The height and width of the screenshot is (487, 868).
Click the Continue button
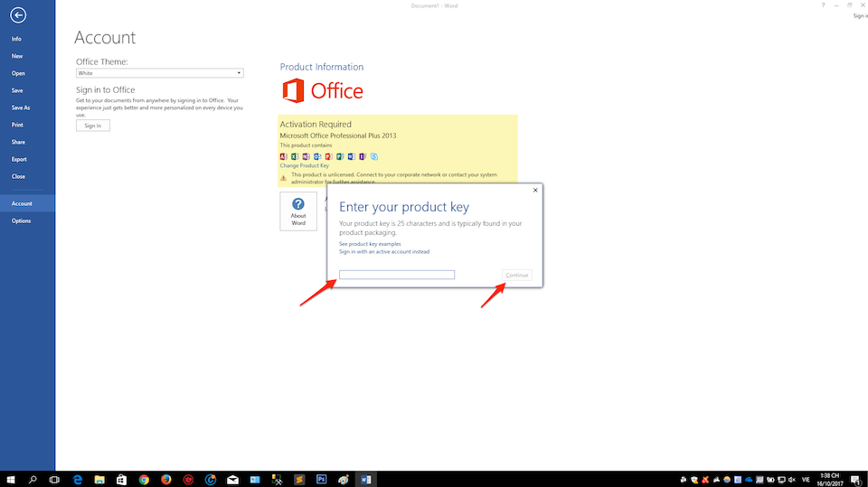click(517, 275)
